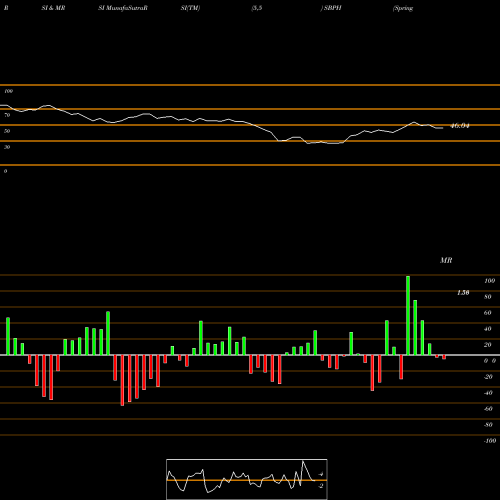This screenshot has height=500, width=500.
Task: Click the MR indicator title label
Action: (x=446, y=260)
